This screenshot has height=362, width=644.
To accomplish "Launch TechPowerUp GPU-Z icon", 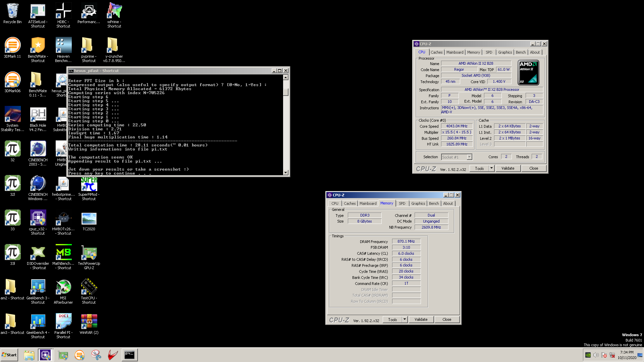I will (89, 257).
